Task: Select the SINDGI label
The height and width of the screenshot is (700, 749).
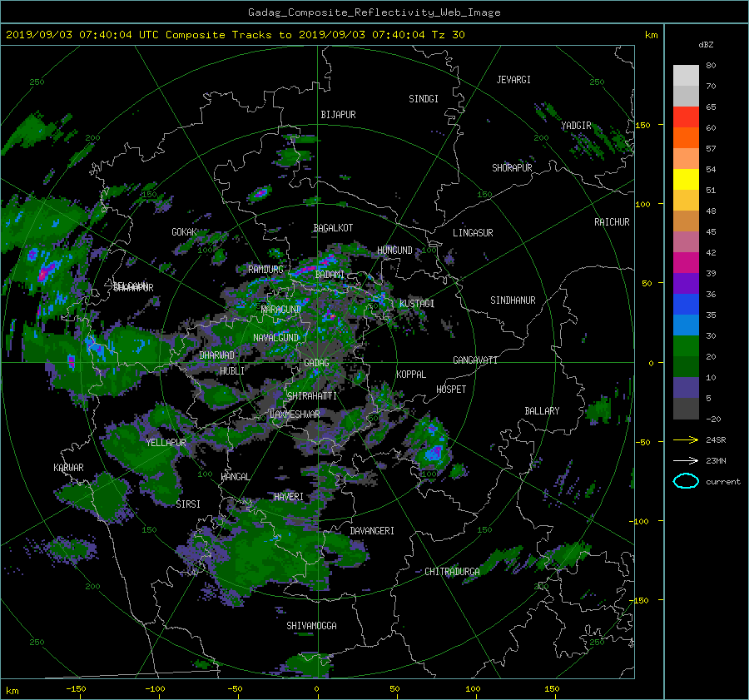Action: pyautogui.click(x=424, y=99)
